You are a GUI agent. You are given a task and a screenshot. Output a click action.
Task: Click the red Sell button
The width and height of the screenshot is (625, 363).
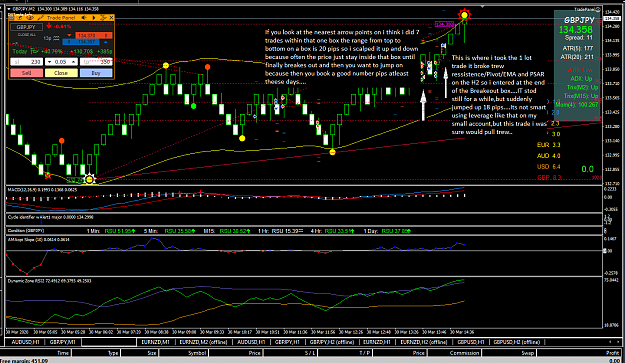click(x=26, y=73)
